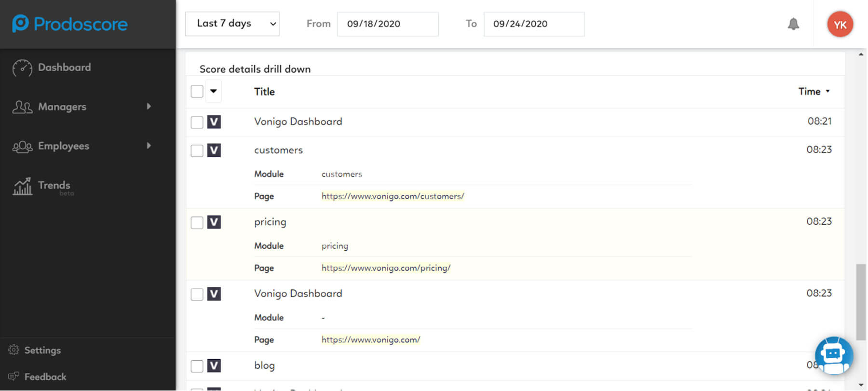Click the V icon beside customers

tap(214, 150)
